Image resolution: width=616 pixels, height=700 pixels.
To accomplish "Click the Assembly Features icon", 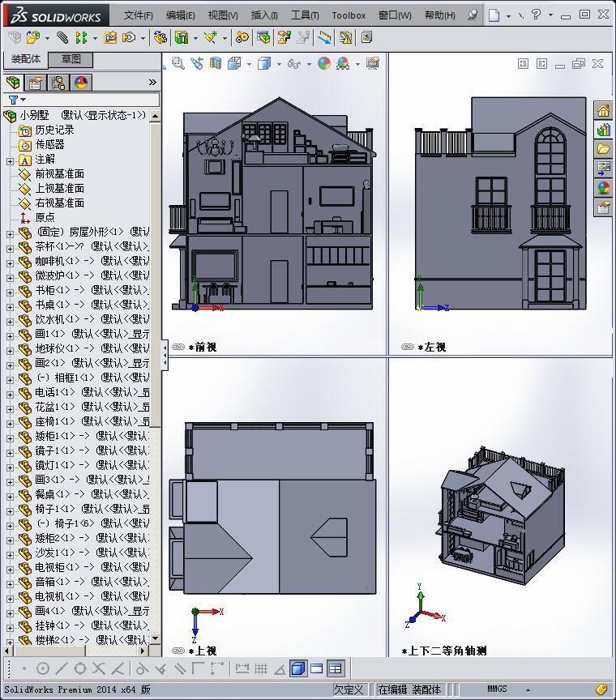I will tap(182, 37).
